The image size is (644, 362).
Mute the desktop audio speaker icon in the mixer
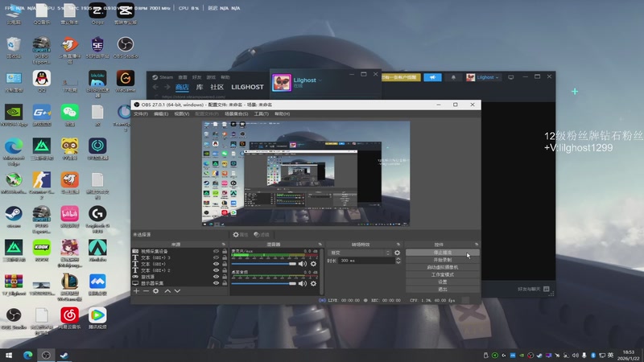pyautogui.click(x=303, y=283)
